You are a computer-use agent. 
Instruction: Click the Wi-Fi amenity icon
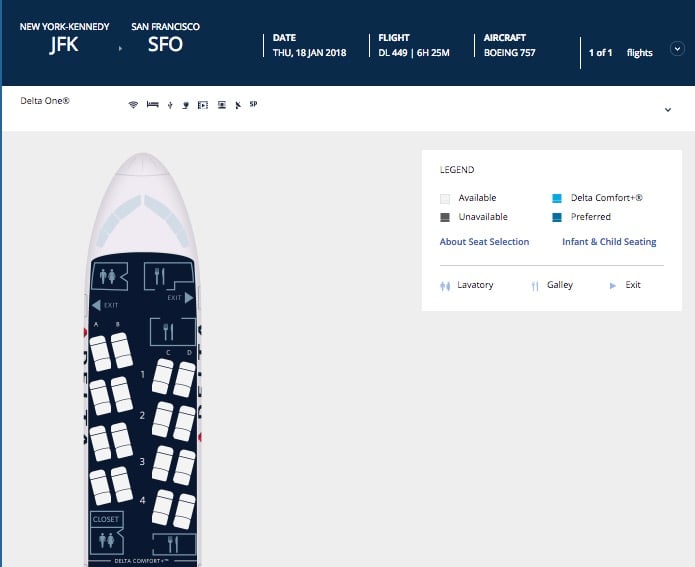pyautogui.click(x=133, y=105)
